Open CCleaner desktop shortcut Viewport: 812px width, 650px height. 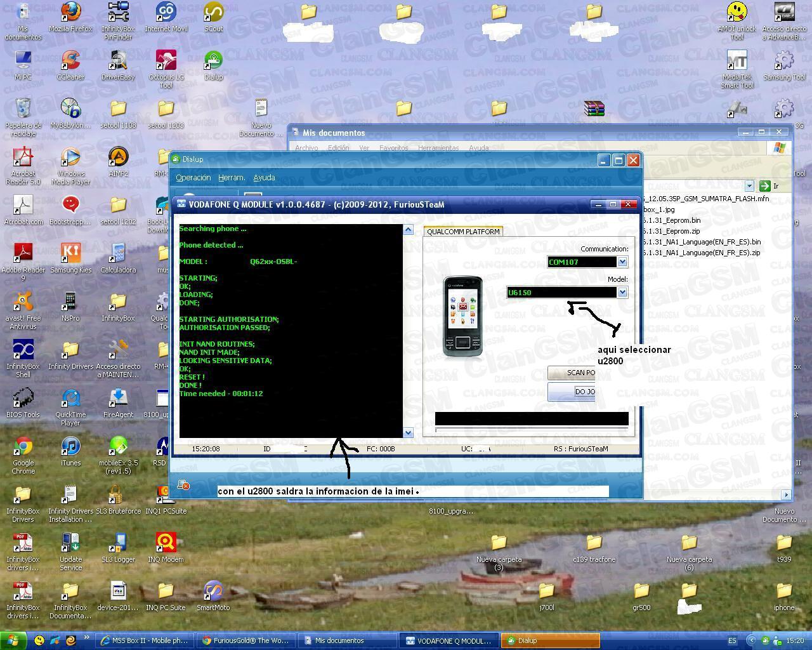click(x=70, y=65)
